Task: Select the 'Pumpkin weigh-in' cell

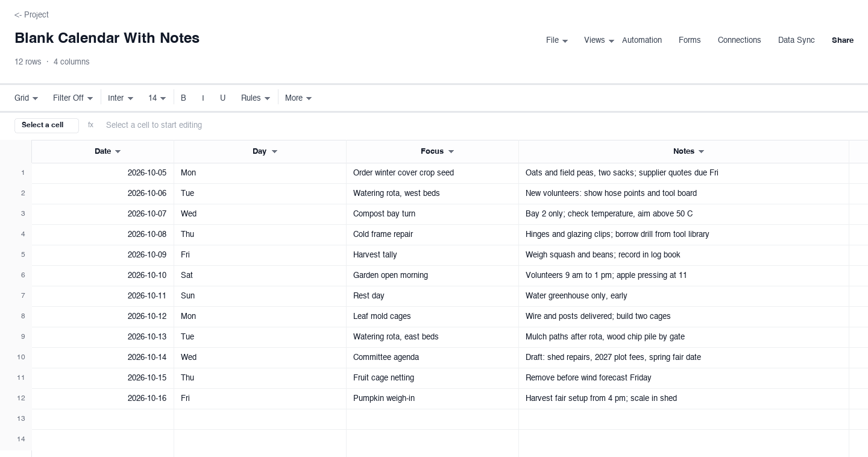Action: click(432, 399)
